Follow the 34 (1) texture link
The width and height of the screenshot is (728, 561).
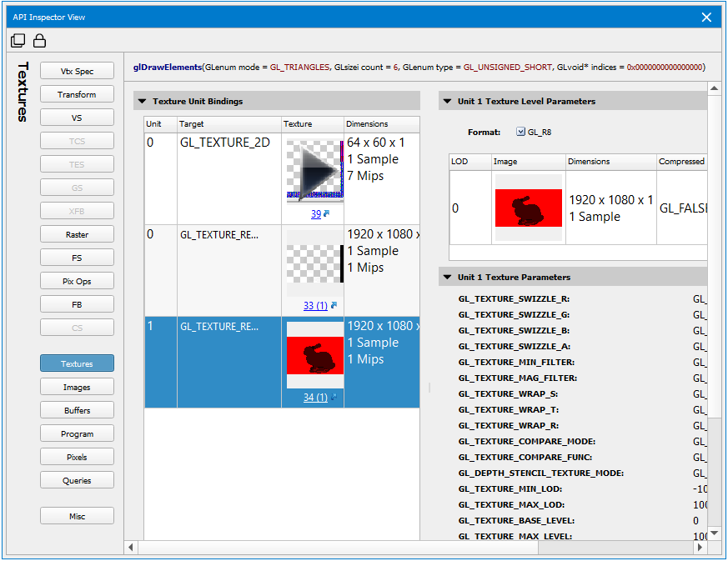point(315,398)
